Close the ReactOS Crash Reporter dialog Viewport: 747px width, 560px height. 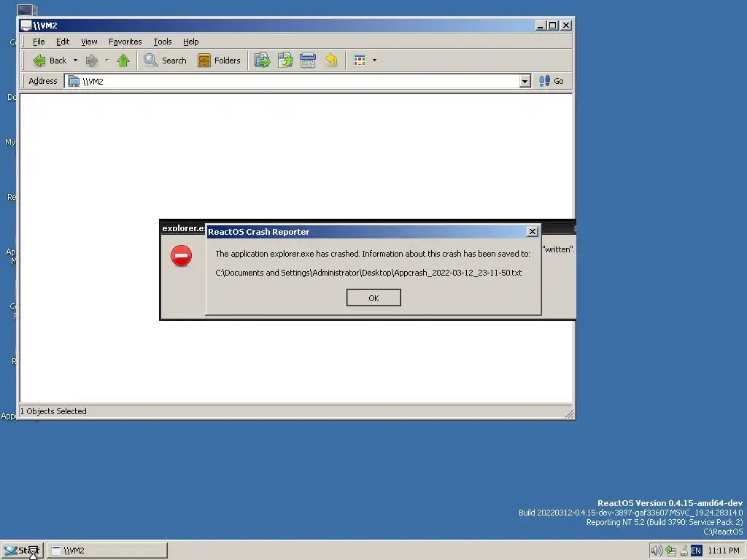(532, 232)
